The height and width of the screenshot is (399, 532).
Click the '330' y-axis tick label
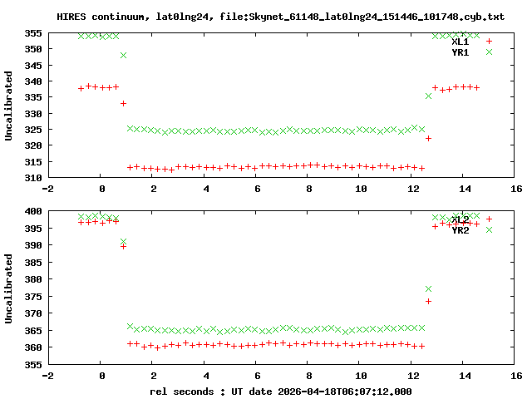coord(33,114)
